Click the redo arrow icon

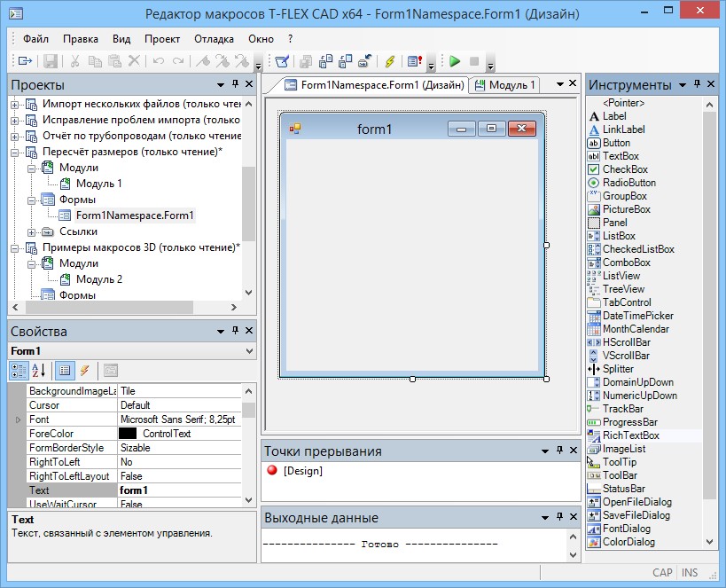[178, 60]
